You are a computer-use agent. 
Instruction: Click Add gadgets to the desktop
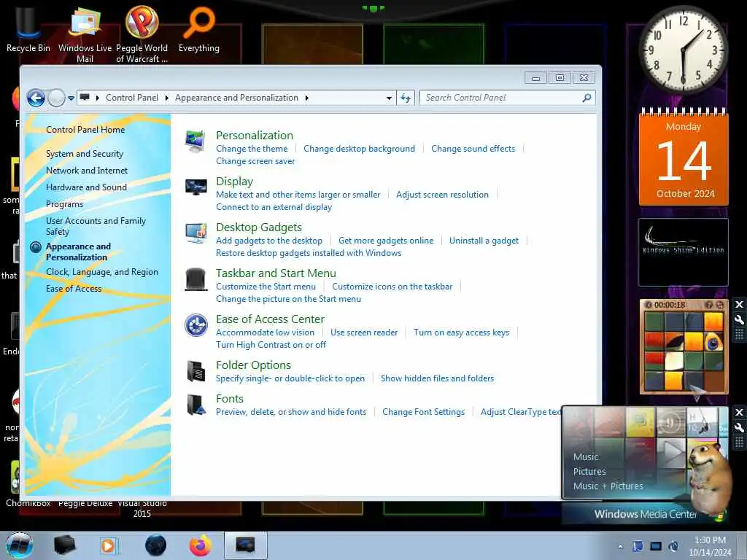[x=269, y=241]
